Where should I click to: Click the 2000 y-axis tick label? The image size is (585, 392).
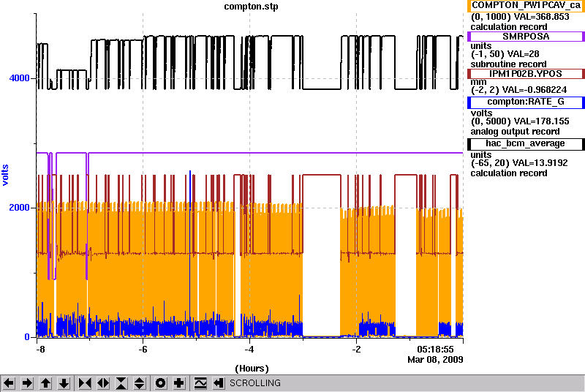[20, 208]
